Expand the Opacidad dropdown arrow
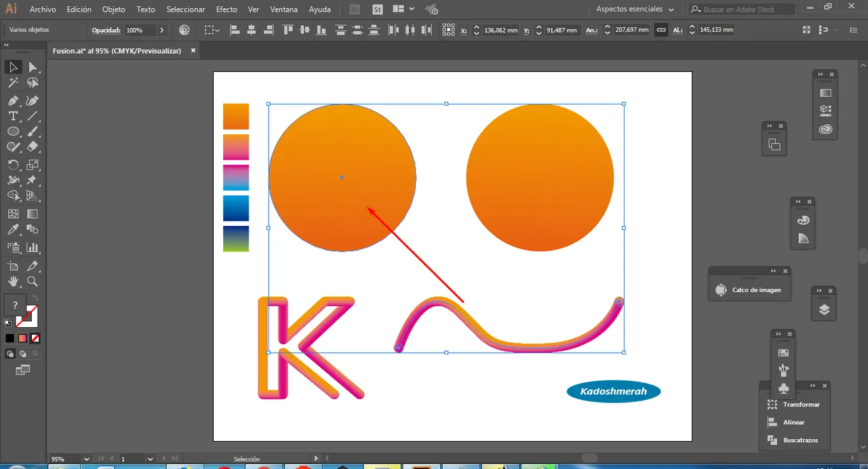The height and width of the screenshot is (469, 868). (x=161, y=31)
